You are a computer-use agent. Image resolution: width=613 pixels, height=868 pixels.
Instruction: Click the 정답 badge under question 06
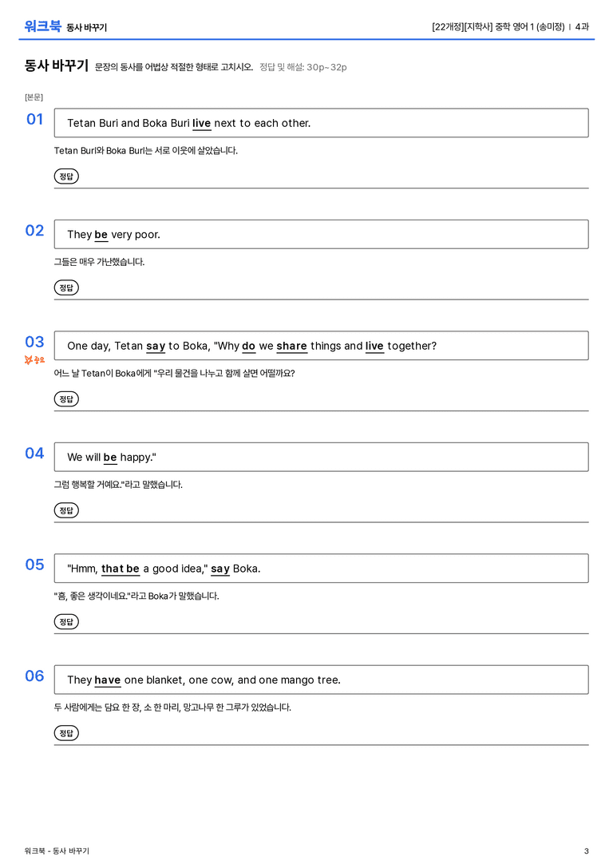66,733
